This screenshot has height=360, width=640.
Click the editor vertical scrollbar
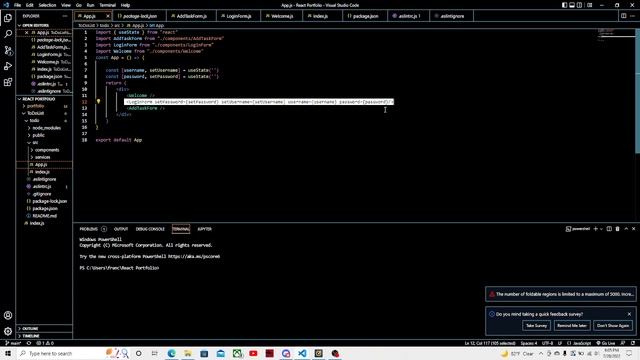tap(638, 92)
